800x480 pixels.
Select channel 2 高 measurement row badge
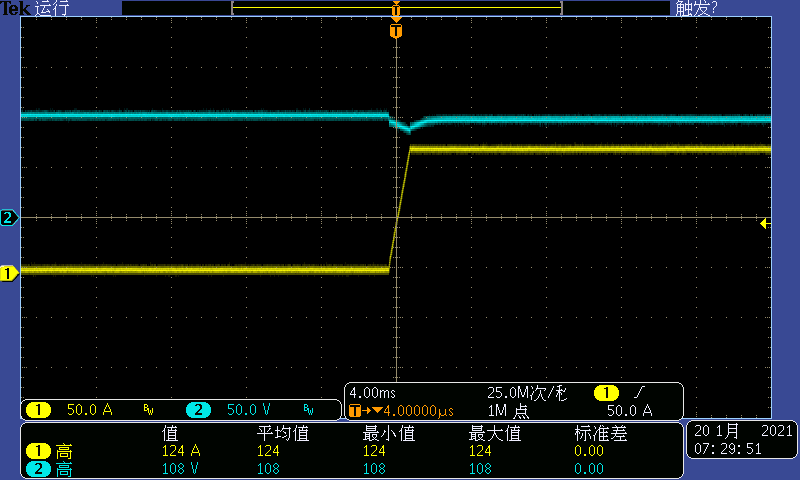[38, 468]
